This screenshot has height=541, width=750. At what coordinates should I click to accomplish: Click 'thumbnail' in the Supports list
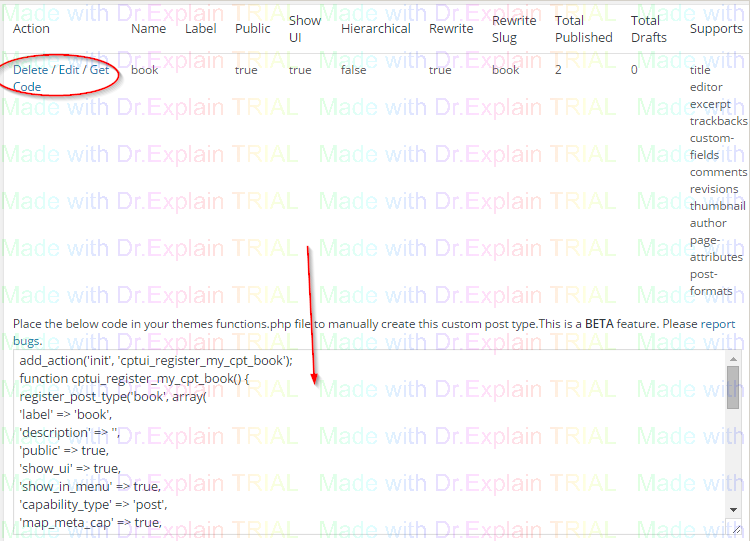point(717,206)
